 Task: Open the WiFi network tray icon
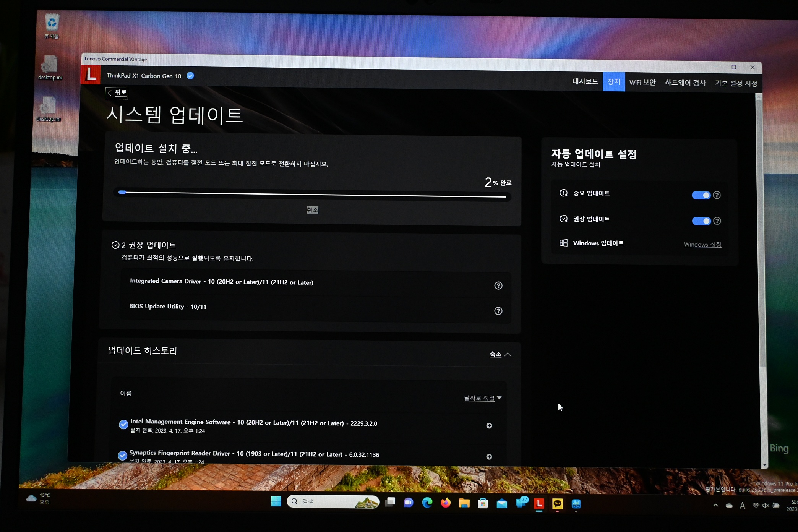click(x=756, y=505)
